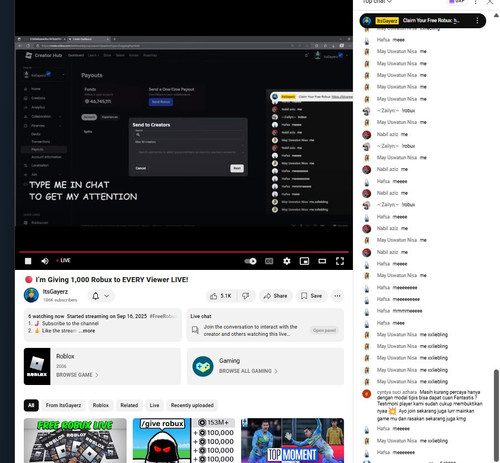Select the Recently uploaded filter chip
This screenshot has height=463, width=500.
(x=192, y=405)
